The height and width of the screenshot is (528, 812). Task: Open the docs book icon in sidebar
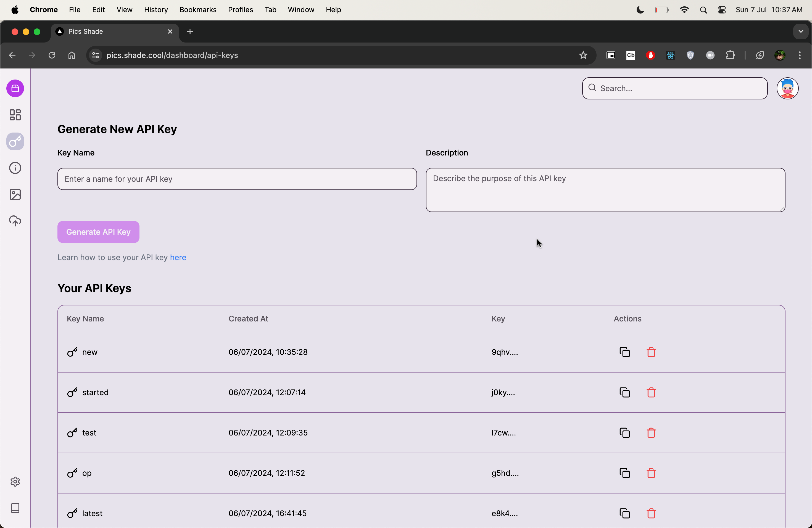coord(15,508)
